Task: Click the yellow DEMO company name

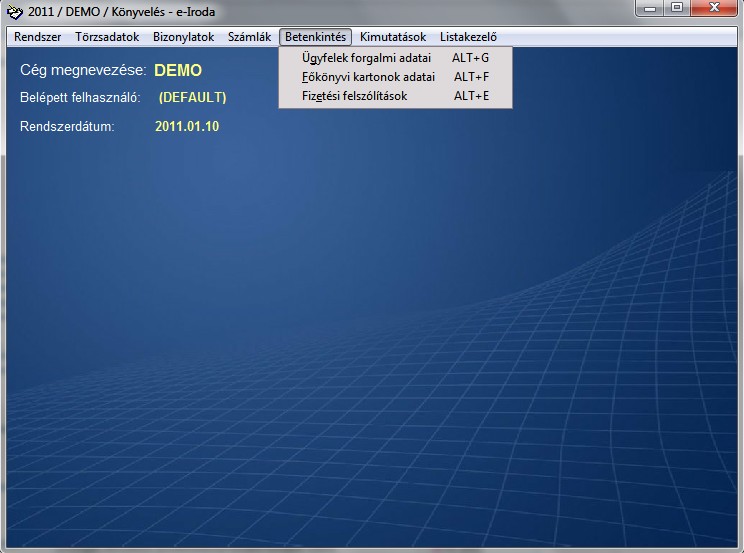Action: point(178,71)
